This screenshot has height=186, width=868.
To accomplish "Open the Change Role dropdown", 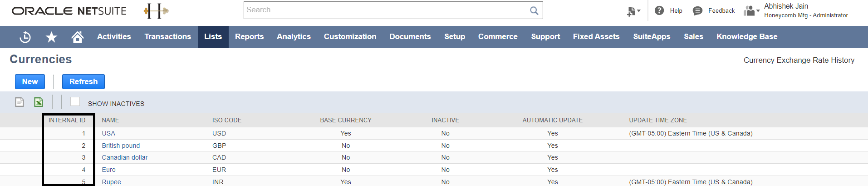I will [x=751, y=10].
